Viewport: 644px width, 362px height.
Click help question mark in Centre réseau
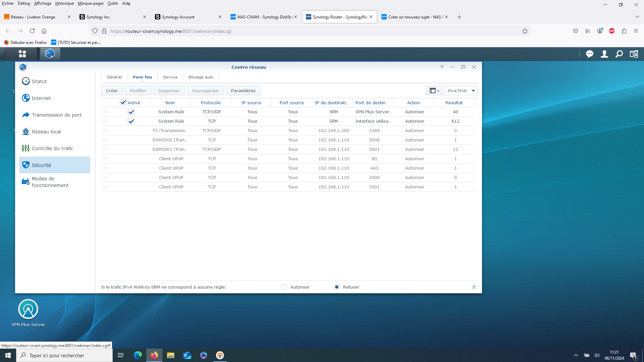[442, 67]
